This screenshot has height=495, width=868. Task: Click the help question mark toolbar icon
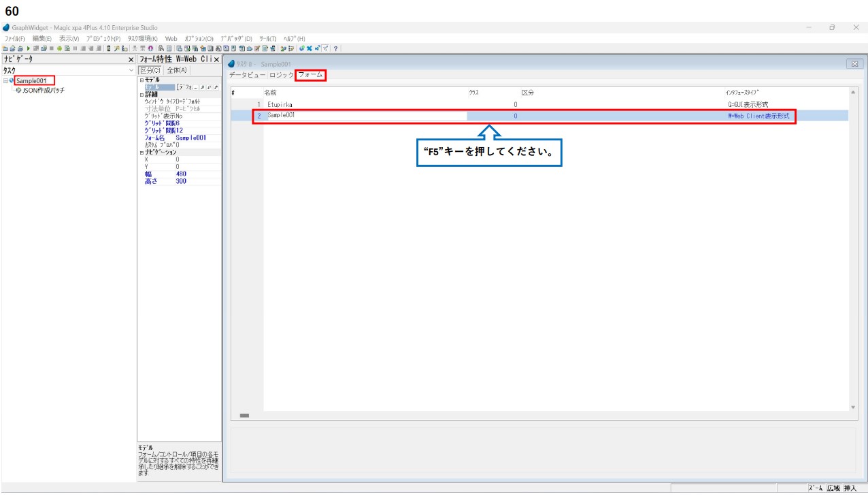[336, 49]
